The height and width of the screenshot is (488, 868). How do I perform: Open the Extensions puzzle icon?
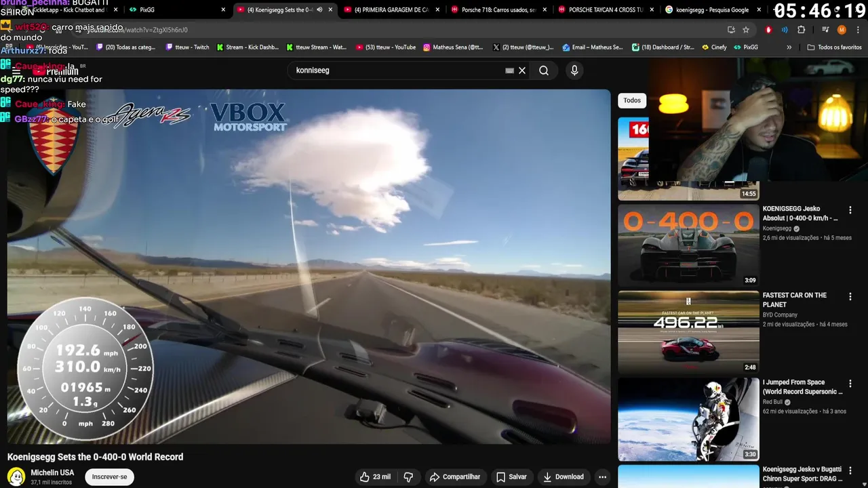point(801,30)
